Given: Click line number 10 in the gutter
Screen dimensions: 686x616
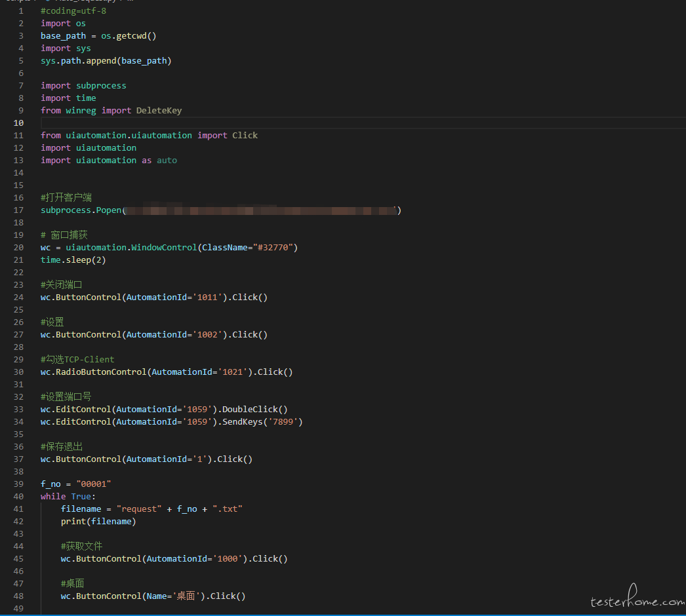Looking at the screenshot, I should 18,123.
